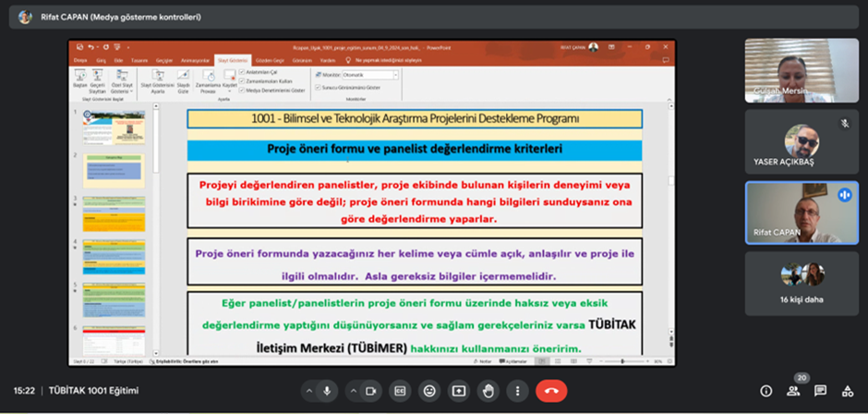Mute the microphone in meeting controls
The width and height of the screenshot is (868, 414).
[x=327, y=391]
